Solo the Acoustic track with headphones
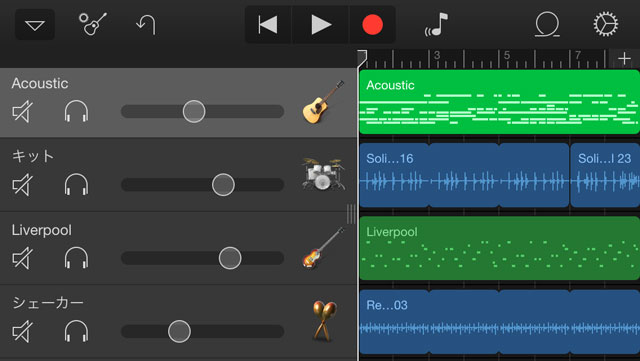 [76, 111]
